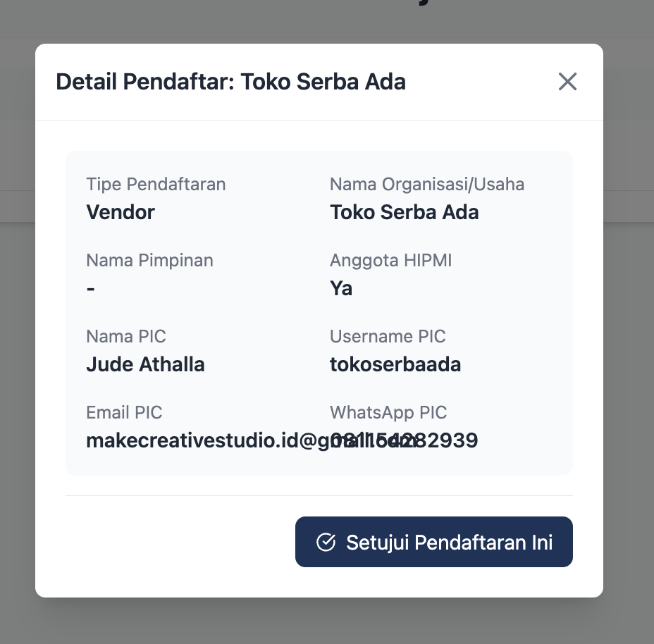Image resolution: width=654 pixels, height=644 pixels.
Task: Click the checkmark circle icon on approve button
Action: point(326,542)
